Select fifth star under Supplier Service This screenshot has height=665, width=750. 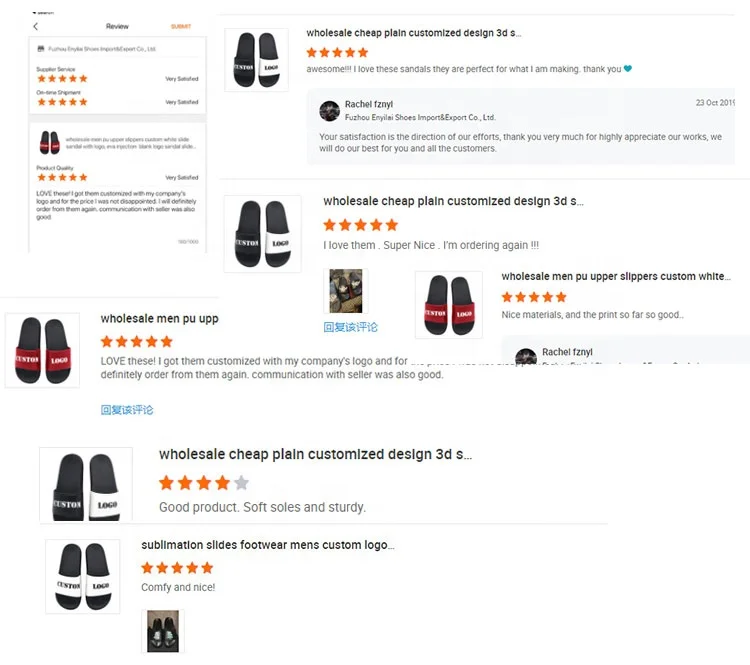84,78
